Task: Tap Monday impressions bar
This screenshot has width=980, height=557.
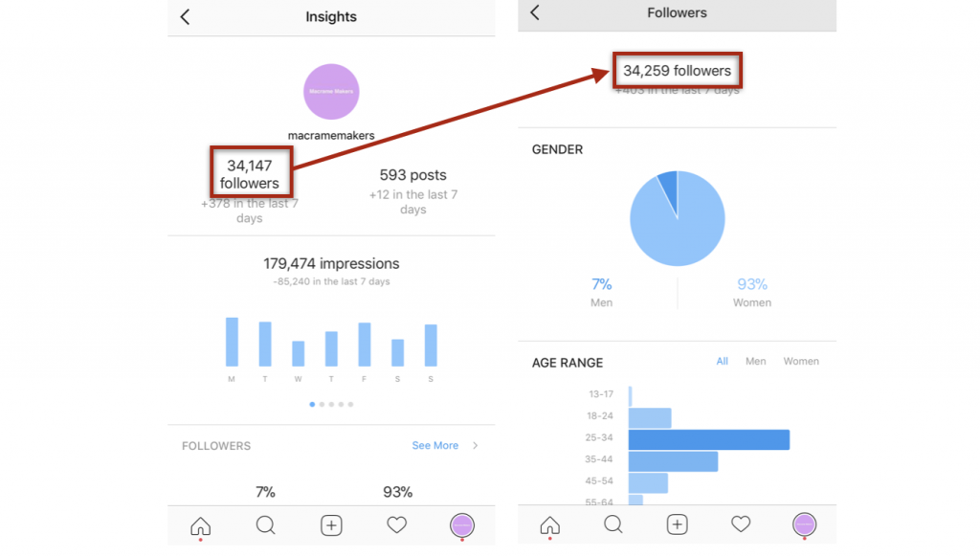Action: point(232,342)
